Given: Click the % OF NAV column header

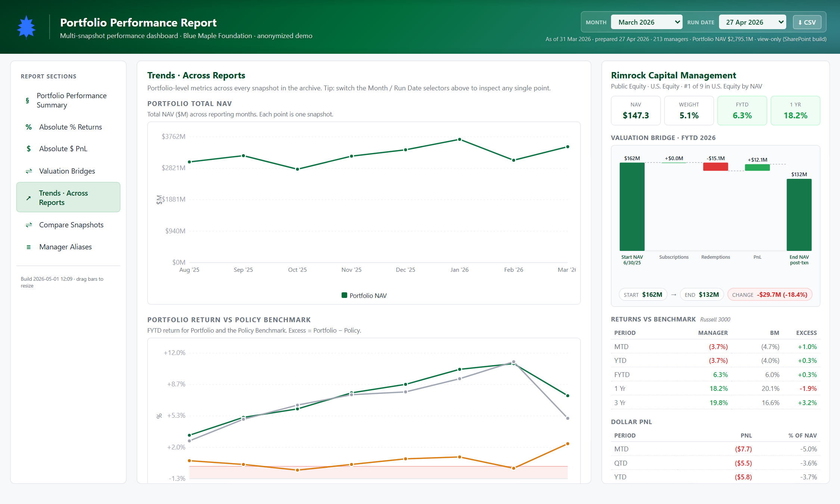Looking at the screenshot, I should 802,436.
